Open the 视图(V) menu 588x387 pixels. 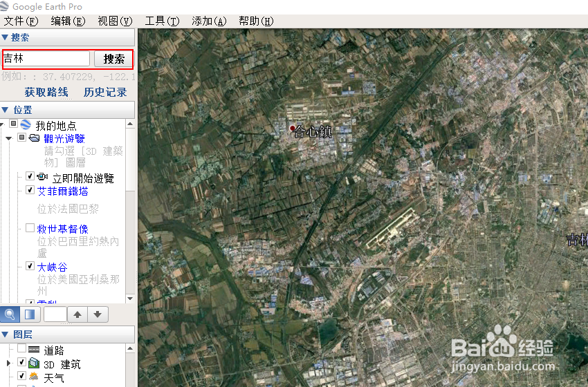pyautogui.click(x=115, y=21)
